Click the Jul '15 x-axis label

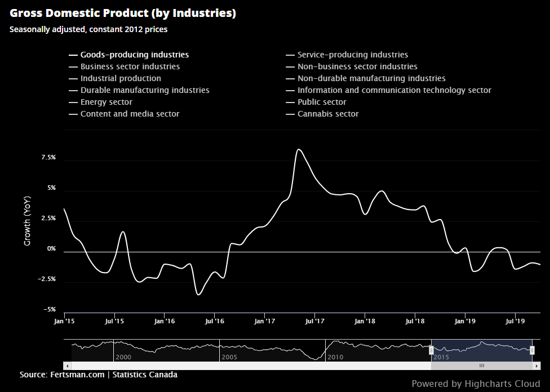coord(114,321)
